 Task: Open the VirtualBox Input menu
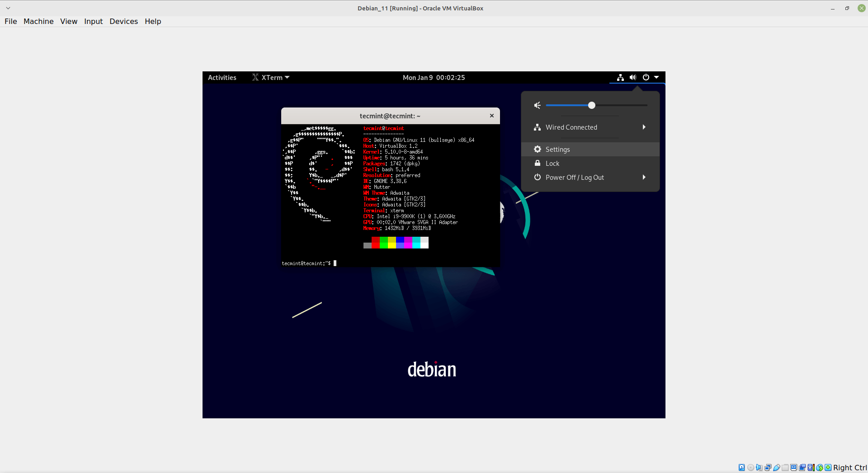click(x=93, y=21)
